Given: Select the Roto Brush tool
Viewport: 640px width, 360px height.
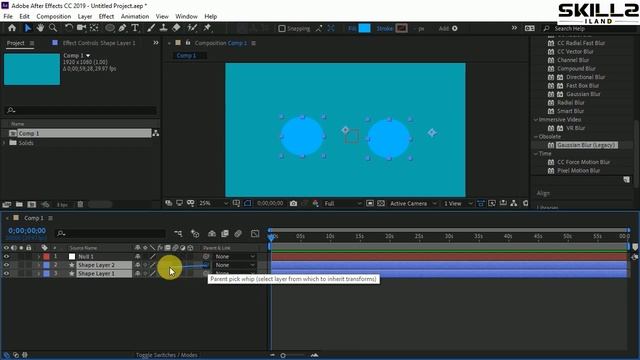Looking at the screenshot, I should (192, 28).
